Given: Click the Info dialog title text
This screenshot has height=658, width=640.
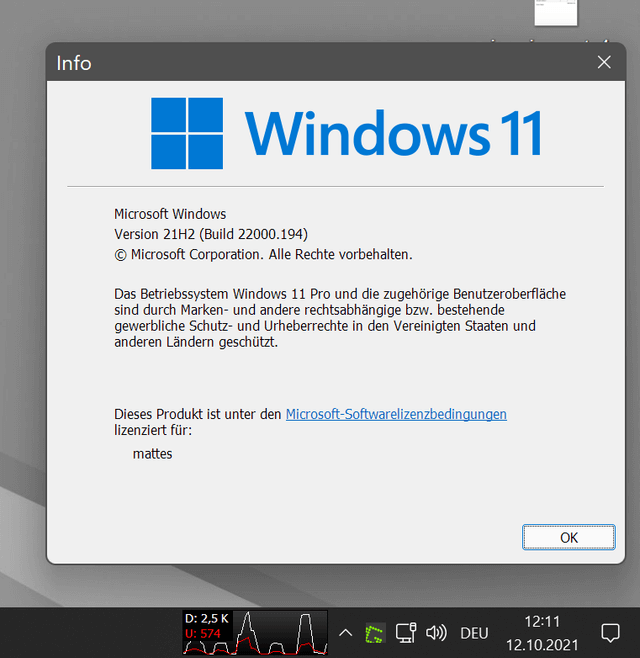Looking at the screenshot, I should [x=74, y=63].
